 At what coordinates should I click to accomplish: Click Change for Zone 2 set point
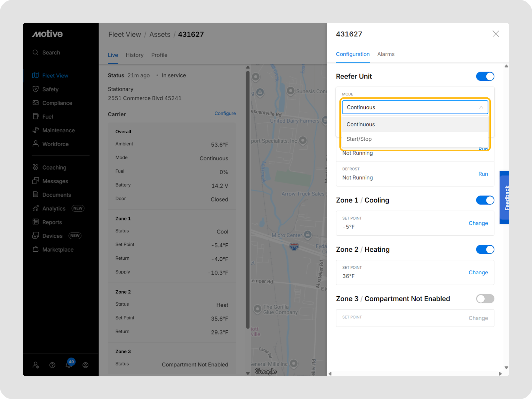coord(478,272)
